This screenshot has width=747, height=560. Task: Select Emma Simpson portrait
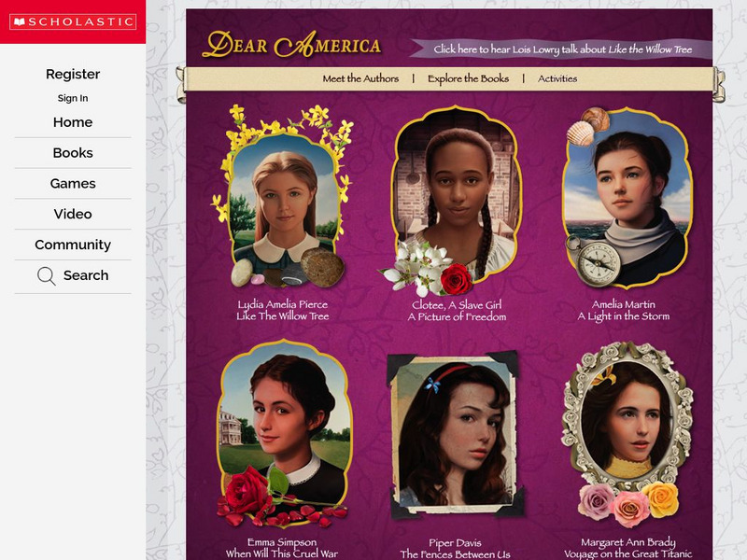285,433
